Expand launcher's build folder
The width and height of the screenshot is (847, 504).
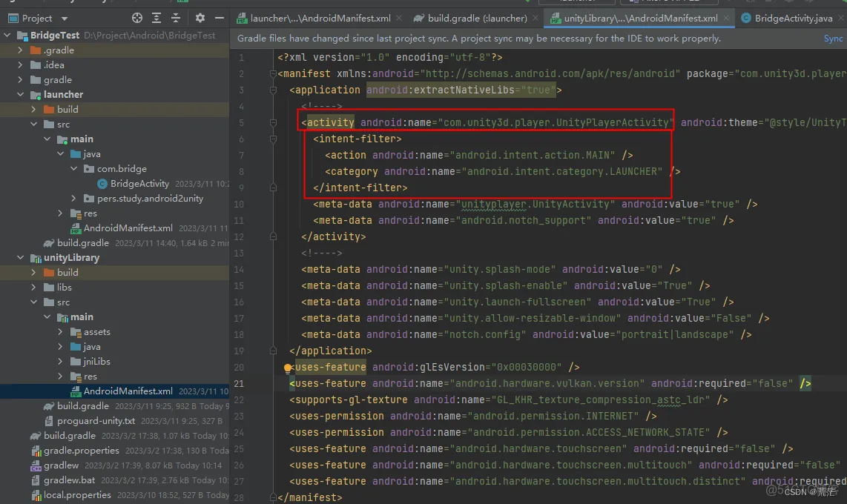click(x=34, y=110)
